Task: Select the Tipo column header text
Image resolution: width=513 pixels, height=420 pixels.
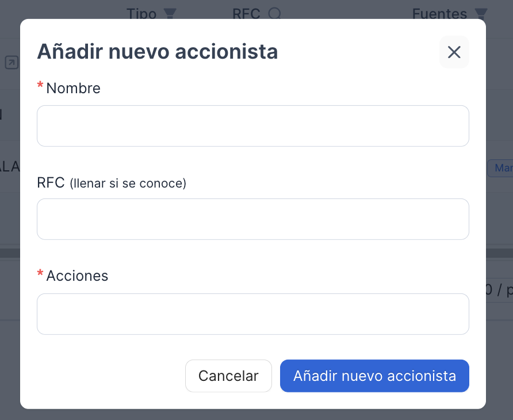Action: pyautogui.click(x=141, y=14)
